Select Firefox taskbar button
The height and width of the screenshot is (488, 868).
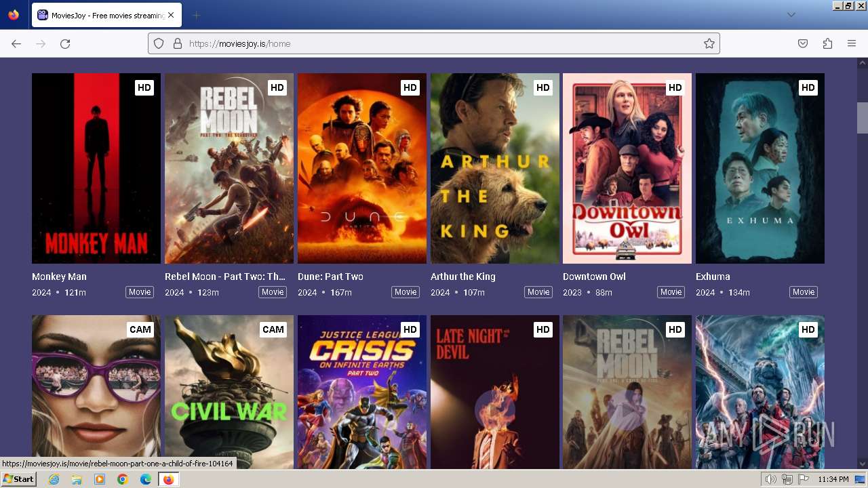(x=168, y=479)
